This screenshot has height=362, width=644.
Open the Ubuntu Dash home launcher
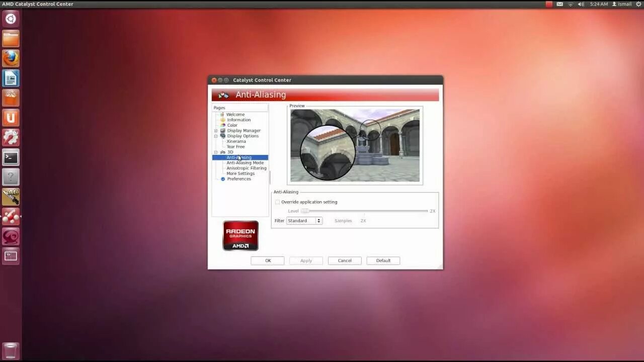click(x=11, y=19)
